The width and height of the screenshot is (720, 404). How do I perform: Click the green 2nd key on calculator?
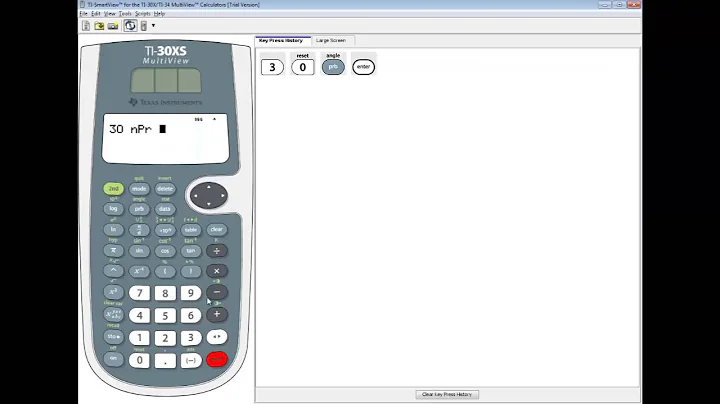coord(113,189)
